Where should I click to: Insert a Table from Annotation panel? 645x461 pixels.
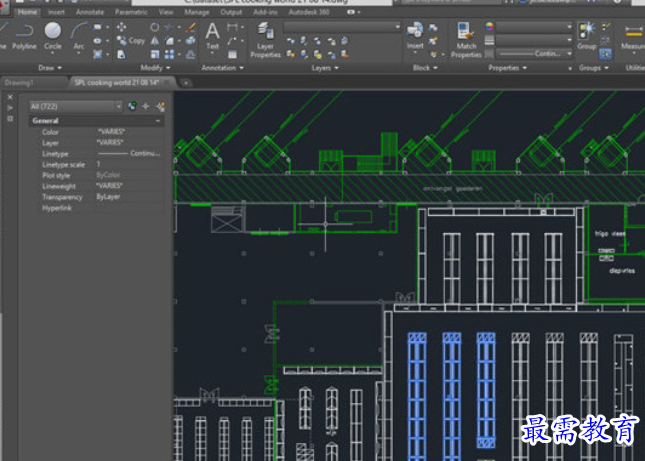pos(232,54)
